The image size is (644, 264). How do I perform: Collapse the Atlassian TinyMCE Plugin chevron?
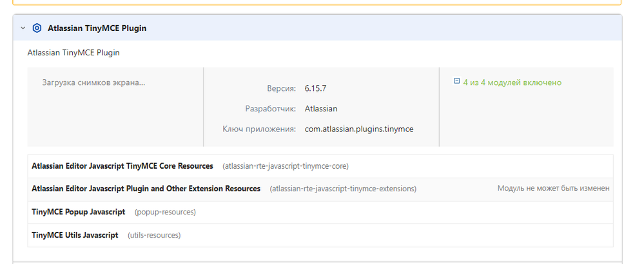(x=23, y=28)
